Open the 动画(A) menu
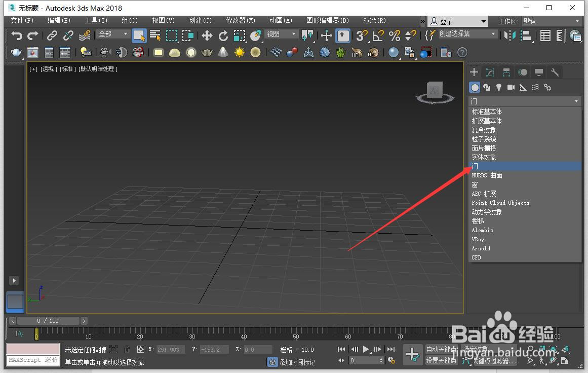Screen dimensions: 588x373 (281, 20)
